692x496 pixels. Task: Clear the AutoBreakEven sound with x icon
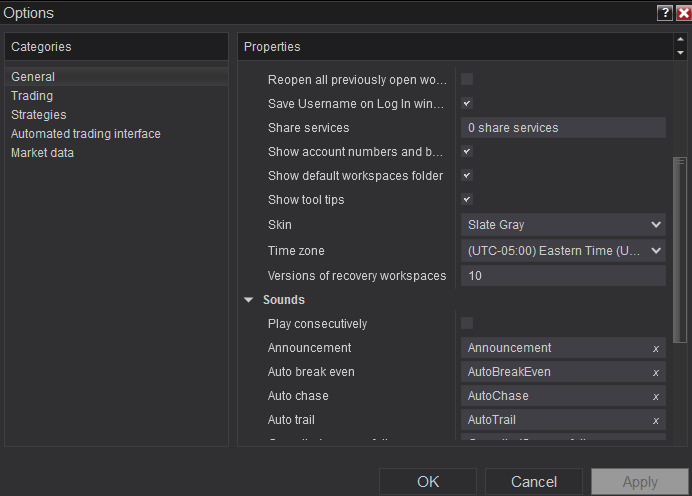tap(656, 372)
